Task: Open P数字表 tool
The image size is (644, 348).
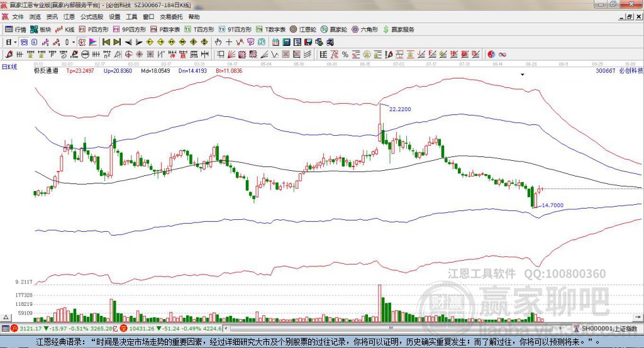Action: (x=165, y=30)
